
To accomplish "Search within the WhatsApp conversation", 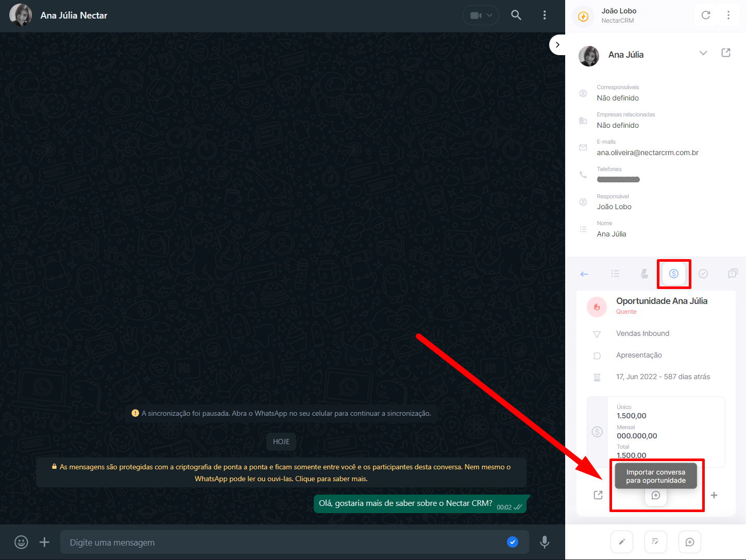I will [x=516, y=15].
